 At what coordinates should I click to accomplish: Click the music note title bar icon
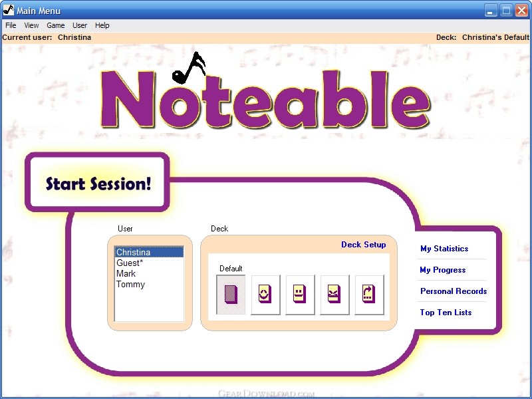pos(8,11)
